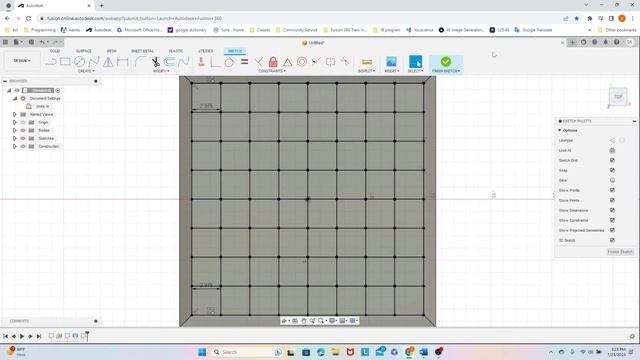Toggle the 3D Sketch checkbox
The image size is (640, 360).
coord(612,240)
